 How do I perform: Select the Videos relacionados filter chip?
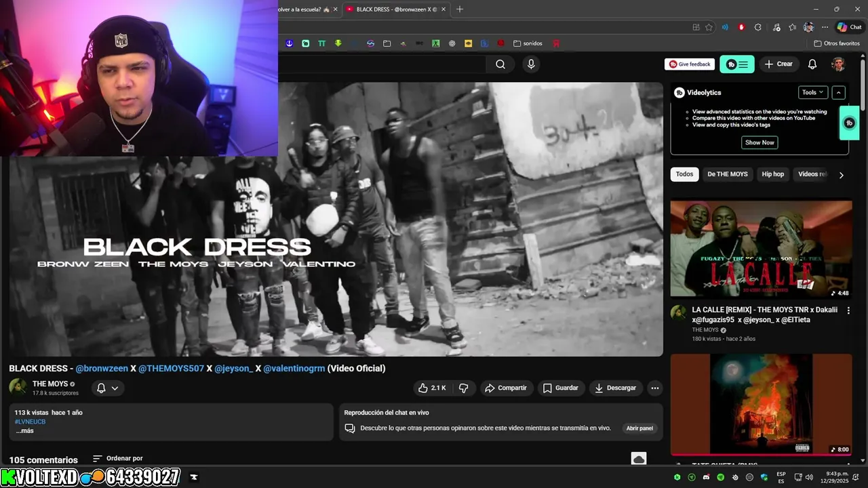point(812,174)
